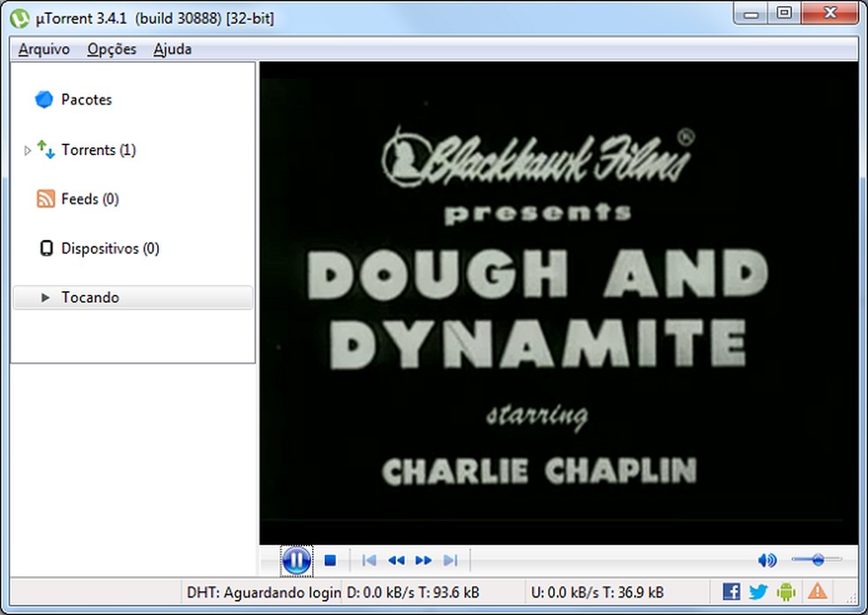Rewind the video
The image size is (868, 615).
click(x=396, y=561)
